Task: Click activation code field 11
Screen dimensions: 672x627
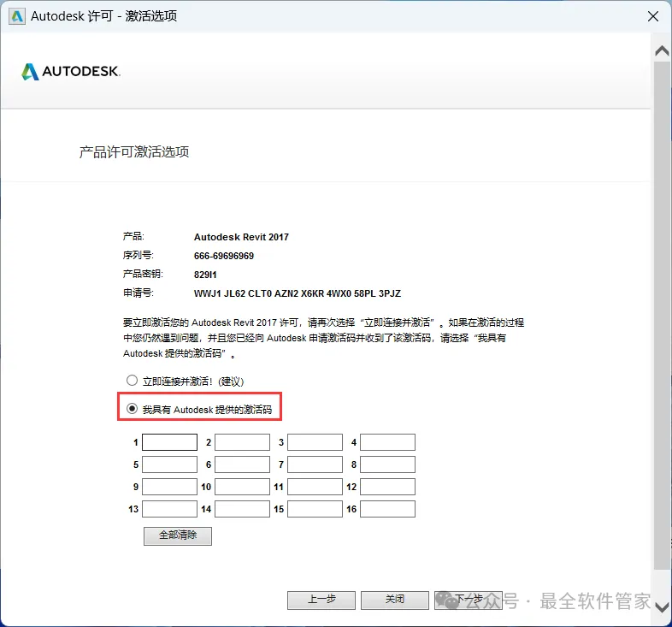Action: tap(315, 487)
